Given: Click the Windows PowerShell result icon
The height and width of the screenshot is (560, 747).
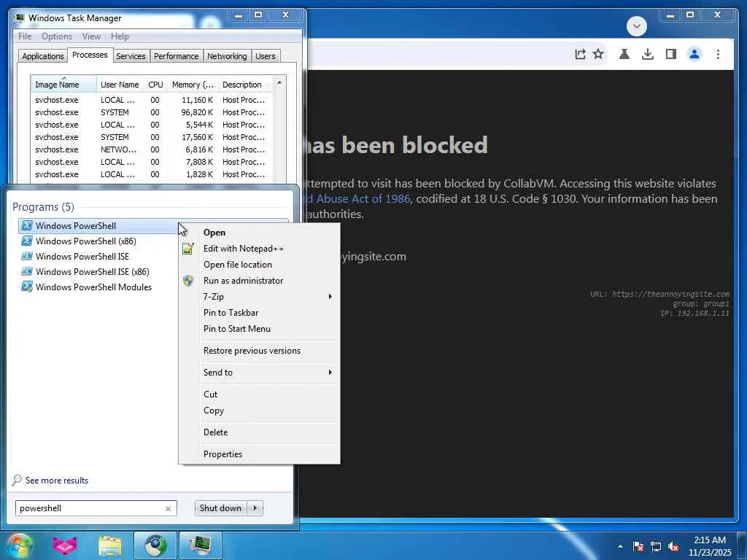Looking at the screenshot, I should (27, 226).
